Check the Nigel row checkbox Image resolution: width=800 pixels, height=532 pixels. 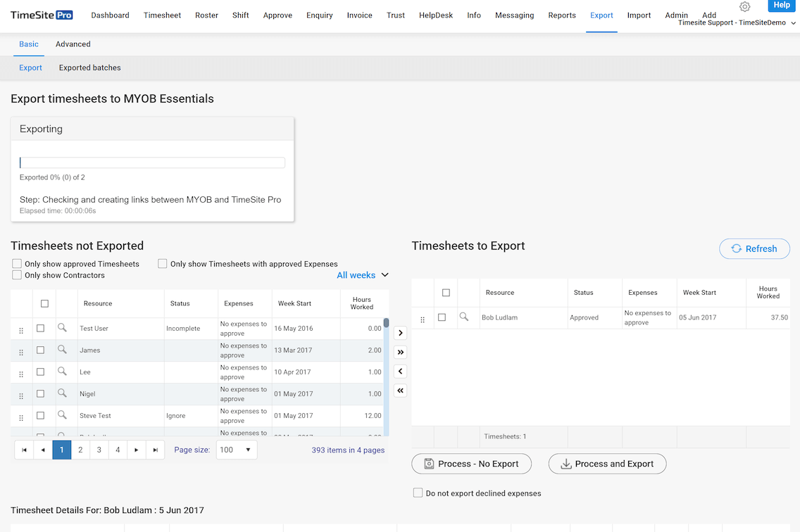(x=40, y=393)
